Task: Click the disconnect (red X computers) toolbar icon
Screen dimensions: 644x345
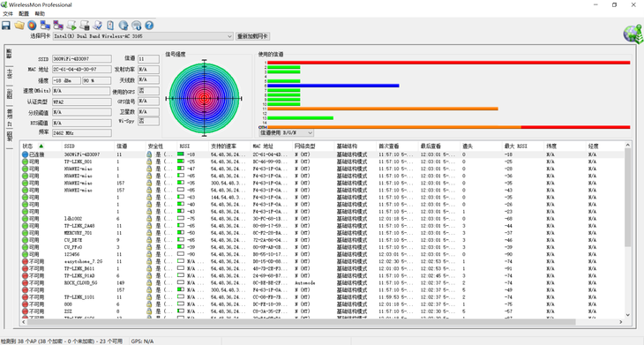Action: pyautogui.click(x=58, y=26)
